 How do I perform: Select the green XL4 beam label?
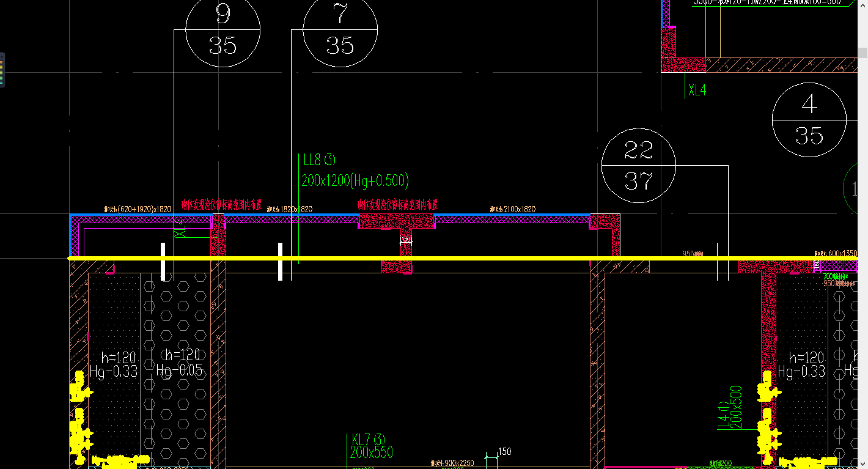[697, 90]
